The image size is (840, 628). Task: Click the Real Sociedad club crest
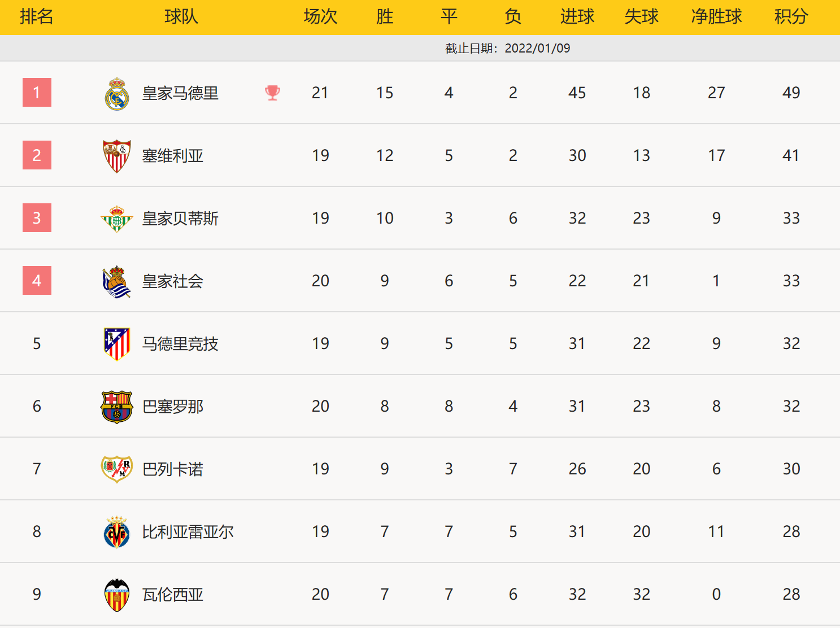[117, 281]
